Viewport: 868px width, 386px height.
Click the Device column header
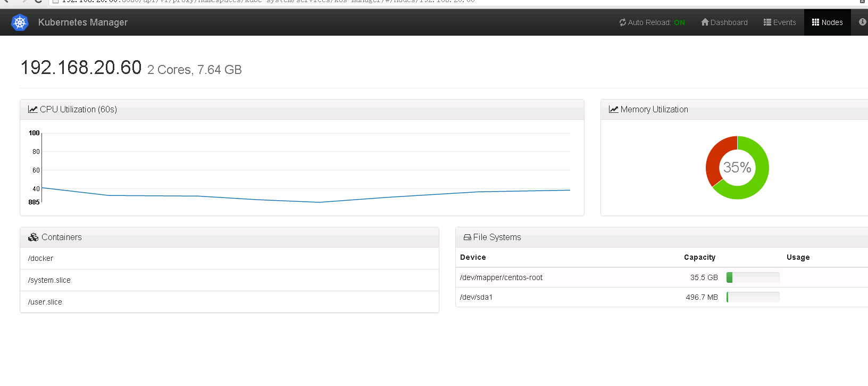click(473, 257)
